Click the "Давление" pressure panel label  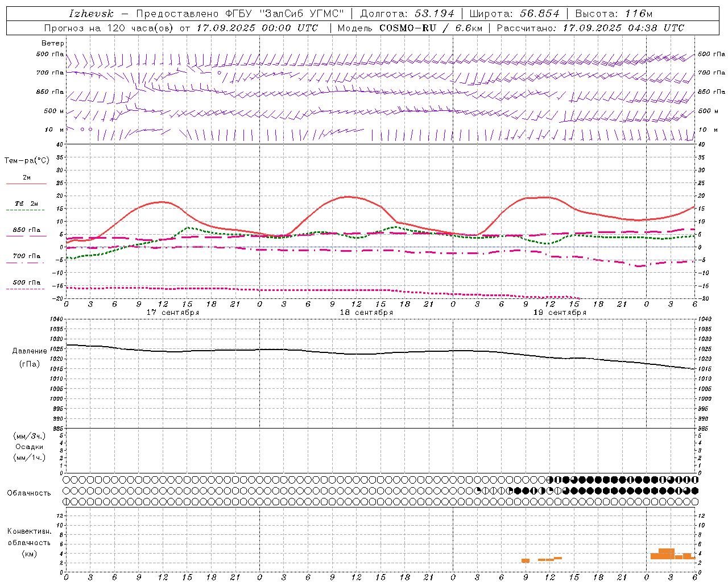pyautogui.click(x=30, y=351)
